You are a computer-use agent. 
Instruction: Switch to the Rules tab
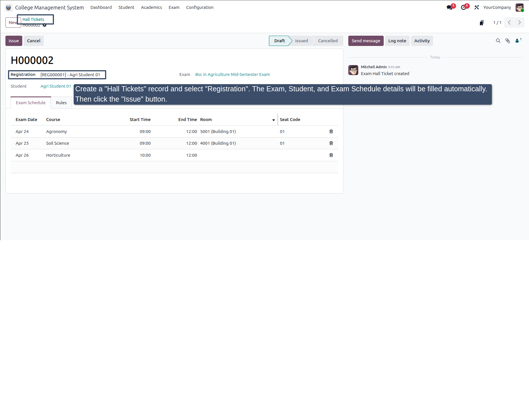pos(61,103)
